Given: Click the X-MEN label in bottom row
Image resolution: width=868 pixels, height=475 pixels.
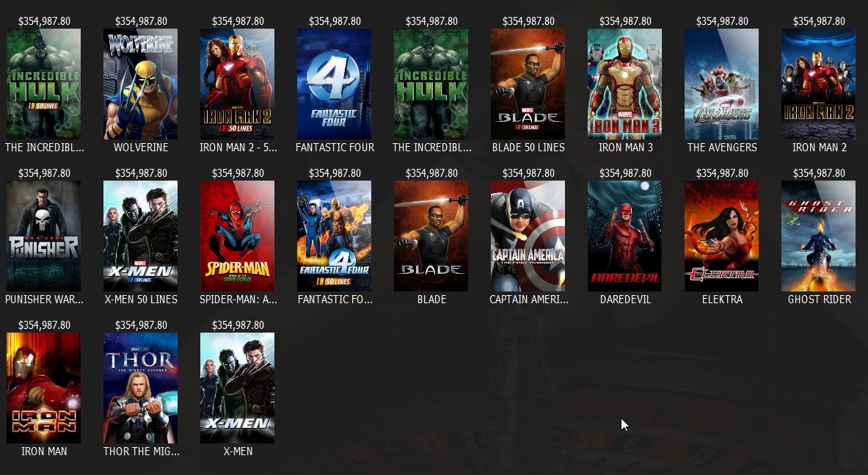Looking at the screenshot, I should (238, 452).
